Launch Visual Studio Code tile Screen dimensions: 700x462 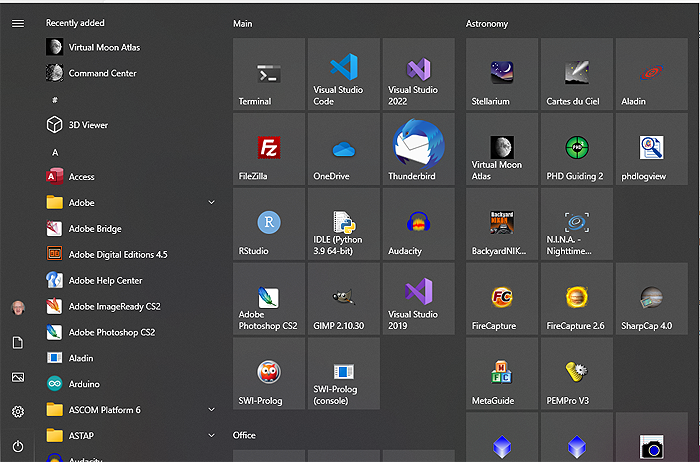coord(344,74)
